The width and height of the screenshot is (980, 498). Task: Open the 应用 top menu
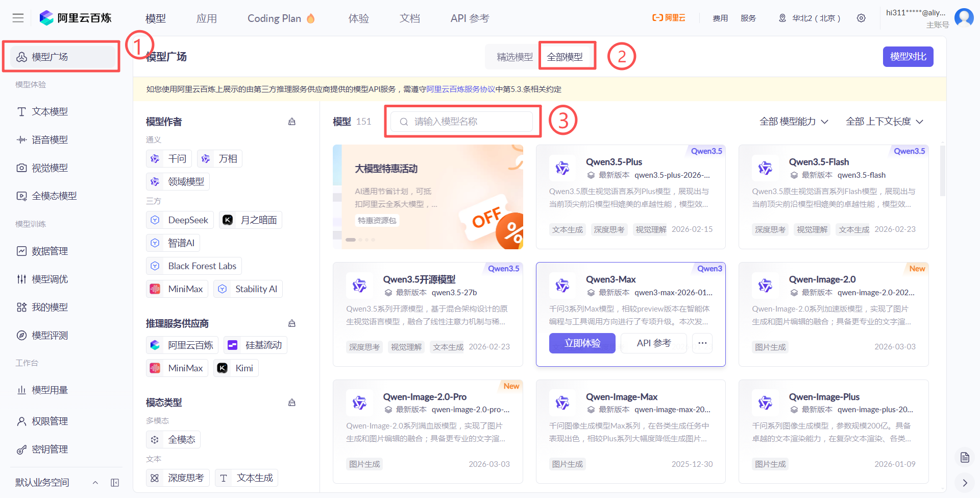pos(207,18)
